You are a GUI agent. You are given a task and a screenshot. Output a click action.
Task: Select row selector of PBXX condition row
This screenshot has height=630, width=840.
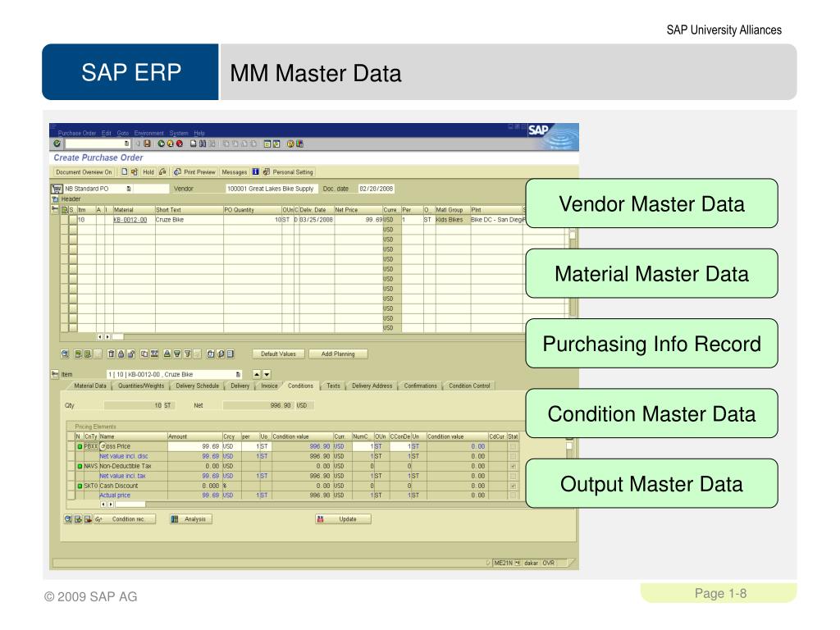coord(71,446)
